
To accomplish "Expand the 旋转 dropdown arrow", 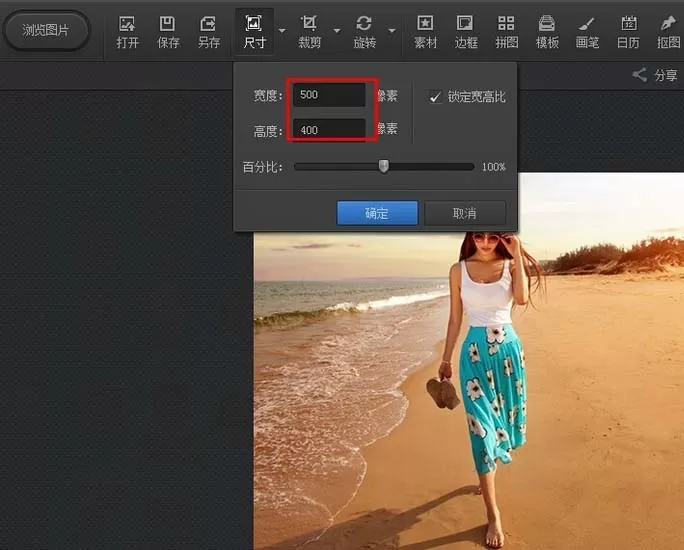I will (x=392, y=31).
